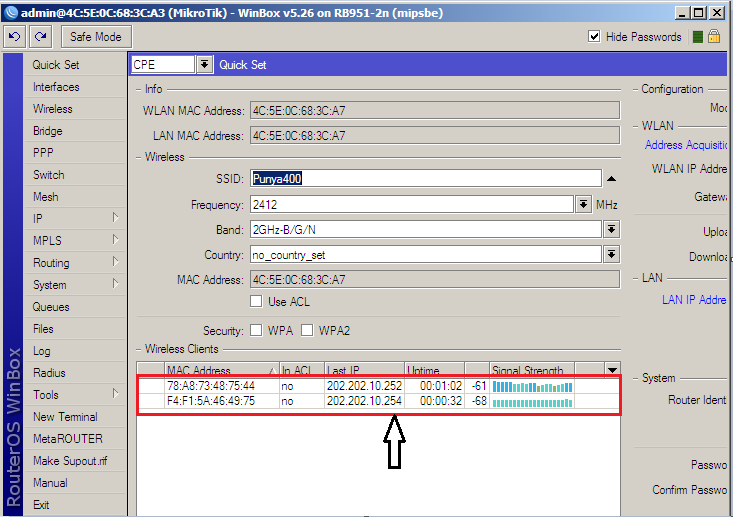Check the WPA2 security option
The height and width of the screenshot is (517, 733).
click(x=307, y=330)
